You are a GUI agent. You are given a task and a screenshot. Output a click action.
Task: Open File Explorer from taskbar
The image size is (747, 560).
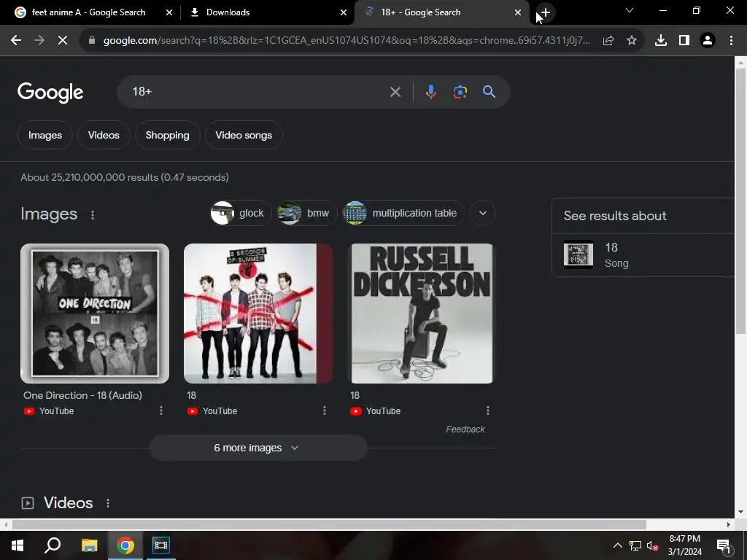pos(89,545)
